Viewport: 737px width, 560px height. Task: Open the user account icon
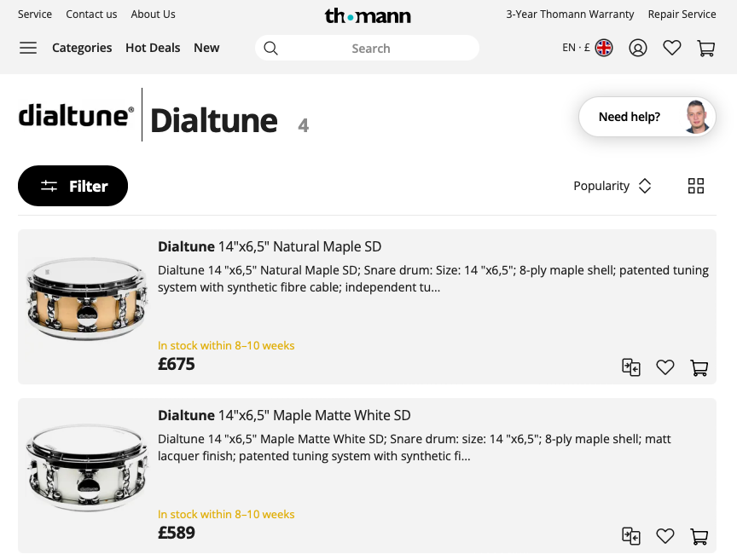pyautogui.click(x=638, y=48)
